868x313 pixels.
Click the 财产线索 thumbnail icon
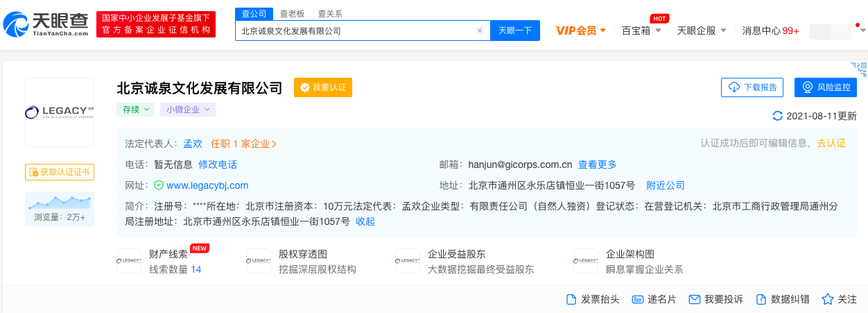coord(129,261)
